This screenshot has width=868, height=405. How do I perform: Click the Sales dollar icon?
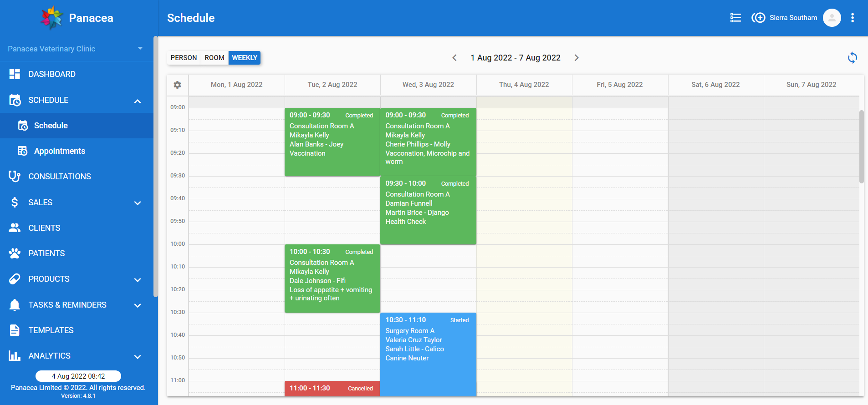(15, 202)
